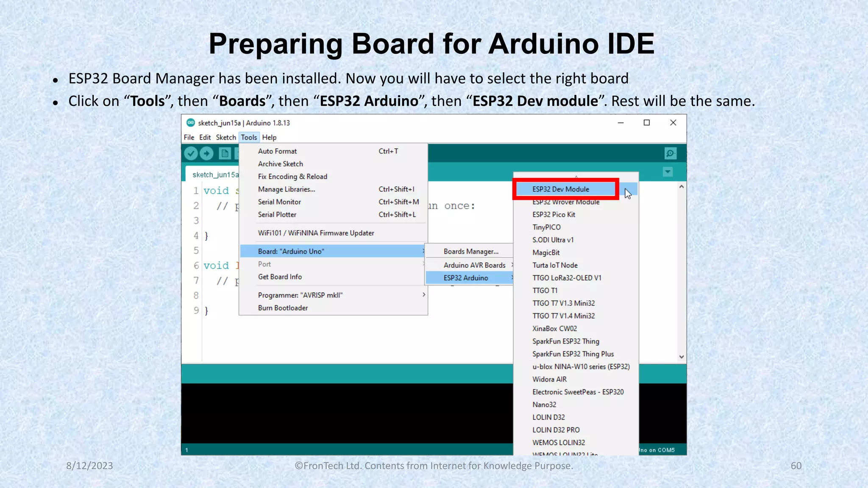
Task: Choose Electronic SweetPeas - ESP320
Action: (576, 392)
